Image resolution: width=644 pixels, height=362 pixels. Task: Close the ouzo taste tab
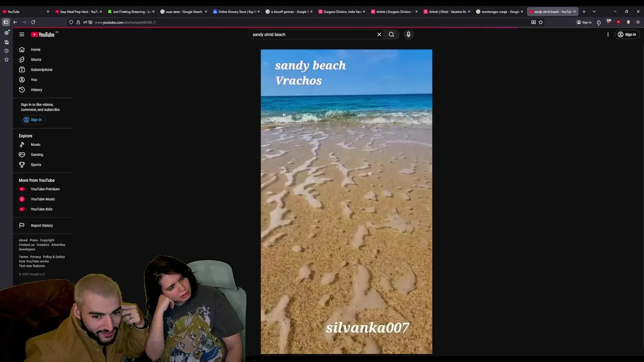(206, 12)
